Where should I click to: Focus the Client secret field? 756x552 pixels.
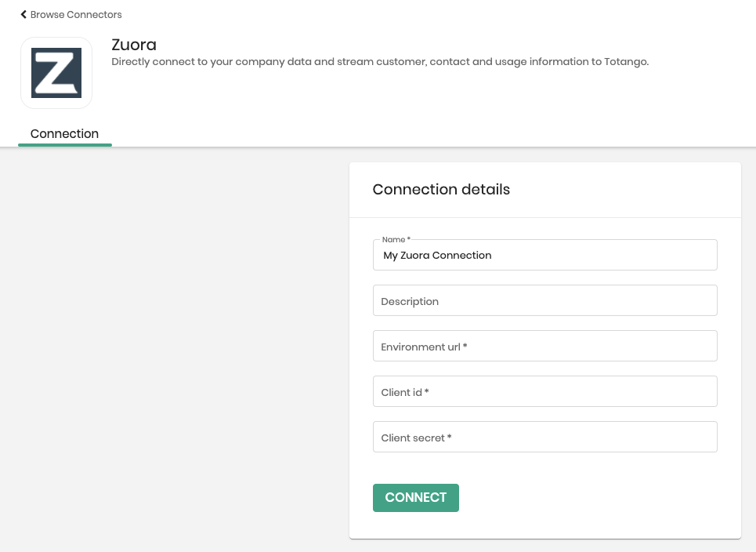544,437
